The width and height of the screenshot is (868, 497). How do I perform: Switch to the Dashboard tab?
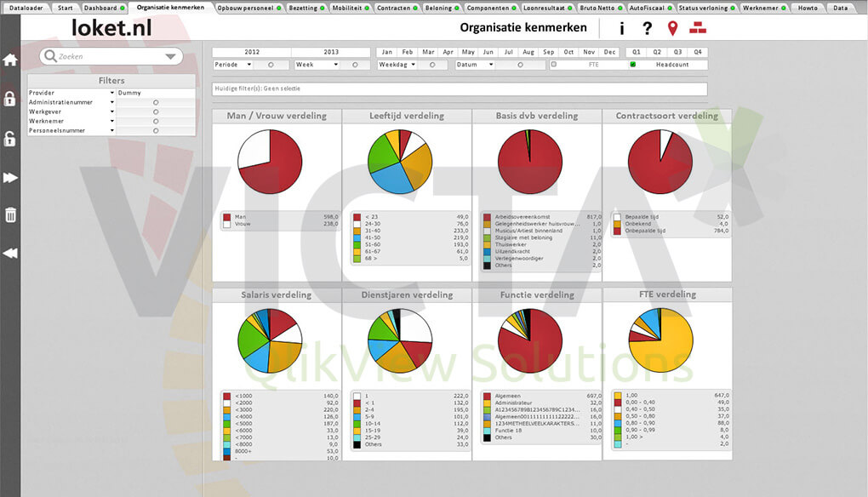[103, 8]
